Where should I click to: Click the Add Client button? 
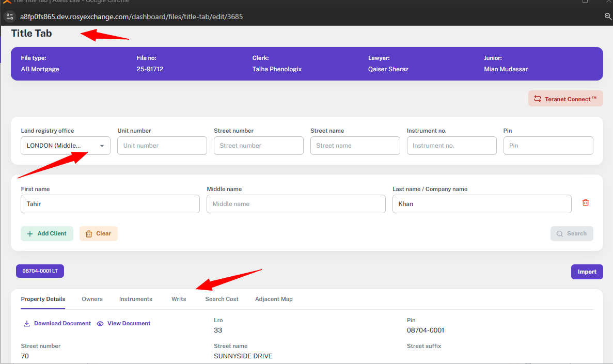point(47,233)
